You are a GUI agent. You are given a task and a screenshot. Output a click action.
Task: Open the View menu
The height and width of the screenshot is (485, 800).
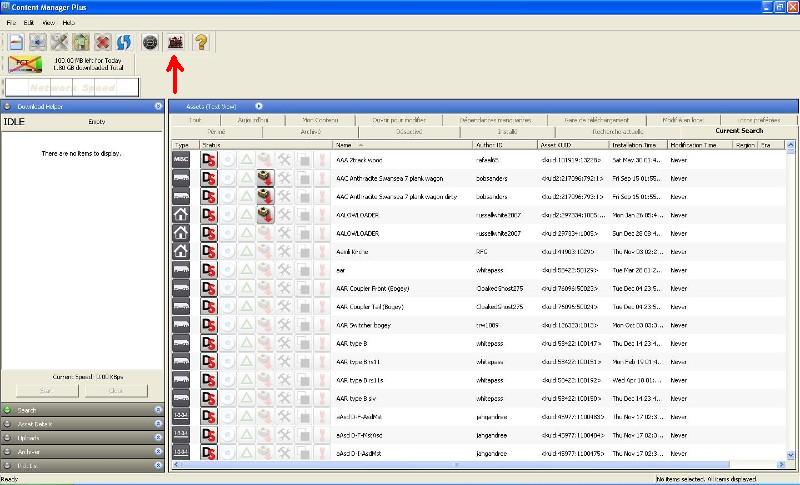pos(48,23)
